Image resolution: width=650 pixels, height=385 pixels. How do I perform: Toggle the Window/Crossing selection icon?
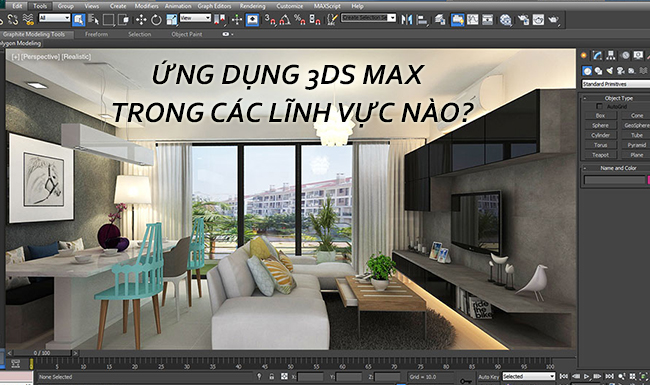pyautogui.click(x=124, y=19)
